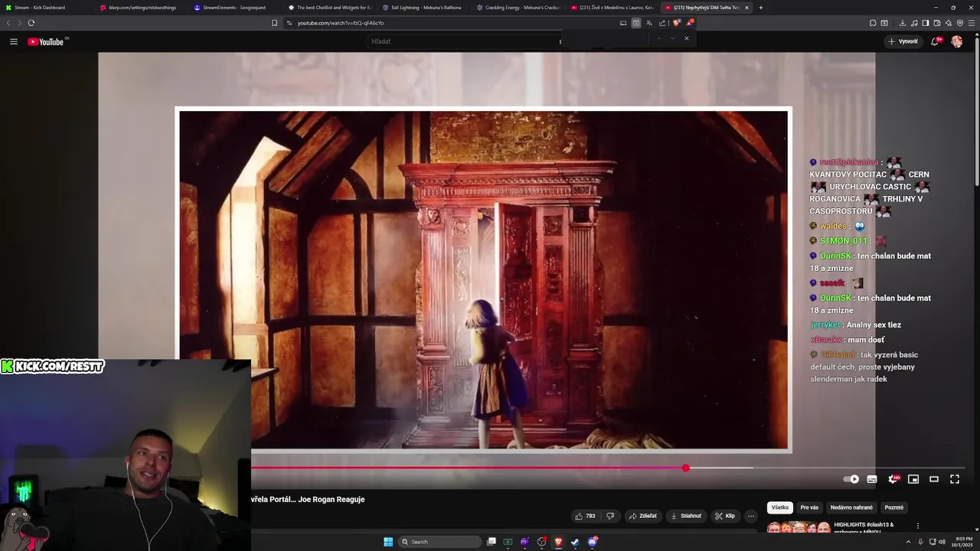
Task: Open the browser main menu icon
Action: click(x=972, y=23)
